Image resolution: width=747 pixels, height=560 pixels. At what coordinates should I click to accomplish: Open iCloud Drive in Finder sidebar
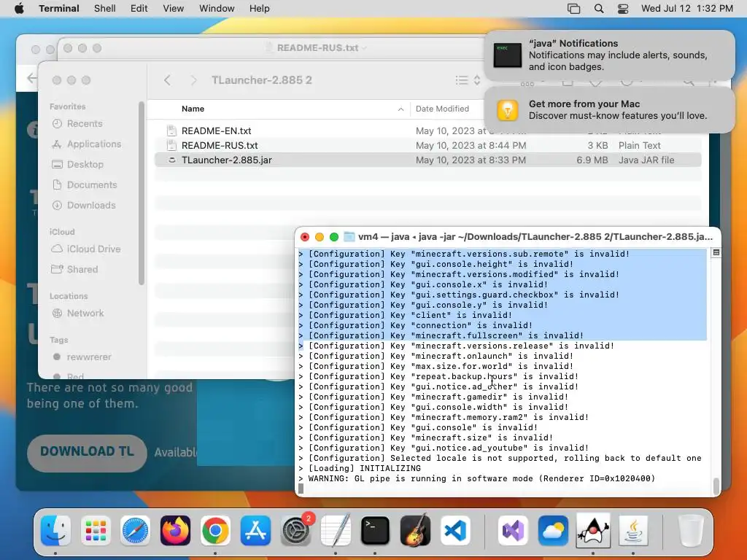(93, 249)
